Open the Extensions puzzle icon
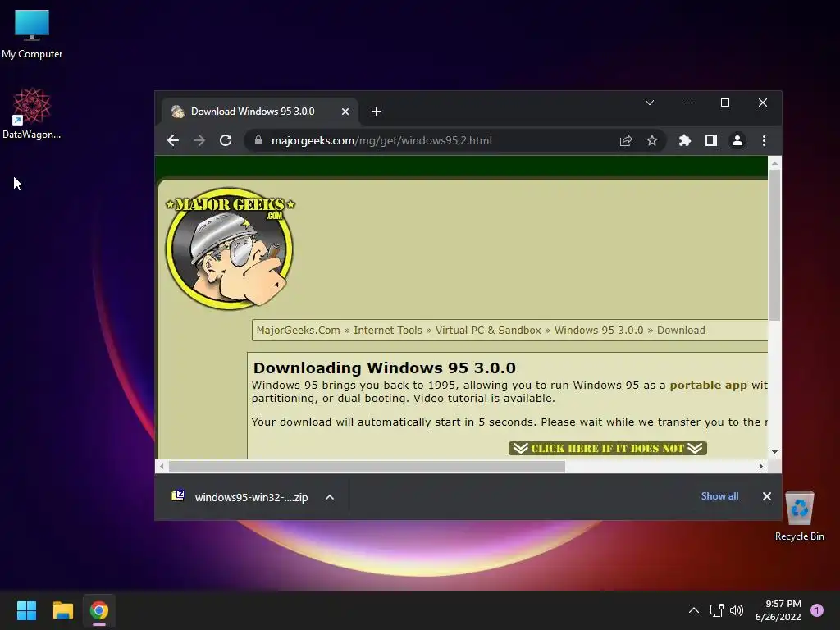This screenshot has height=630, width=840. click(685, 140)
